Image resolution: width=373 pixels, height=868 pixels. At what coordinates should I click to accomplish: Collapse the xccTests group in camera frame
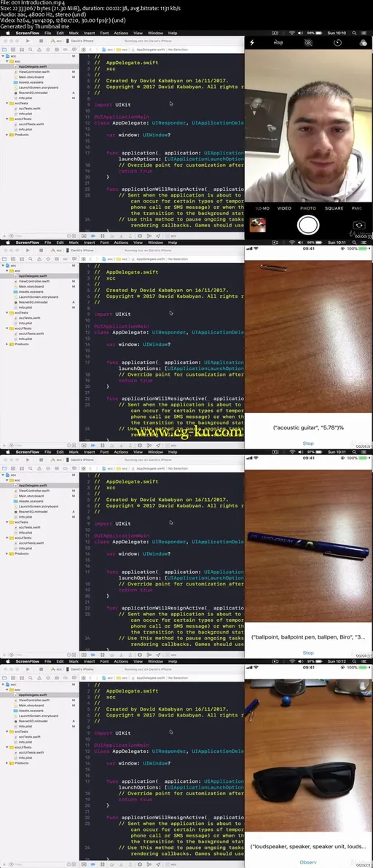pos(6,103)
